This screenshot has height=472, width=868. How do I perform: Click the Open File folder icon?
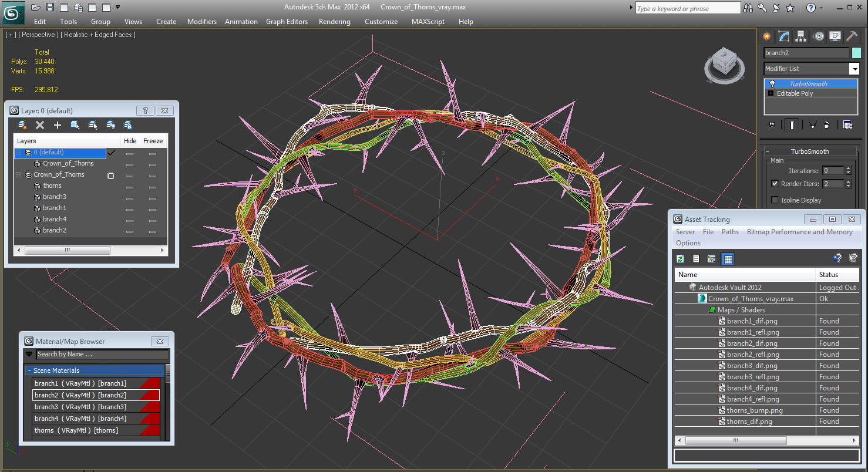[36, 8]
